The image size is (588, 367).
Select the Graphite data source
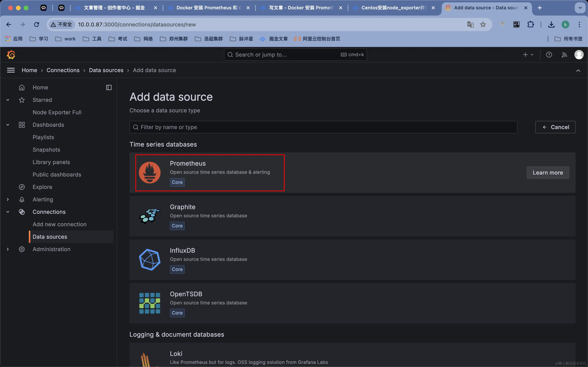(x=352, y=216)
